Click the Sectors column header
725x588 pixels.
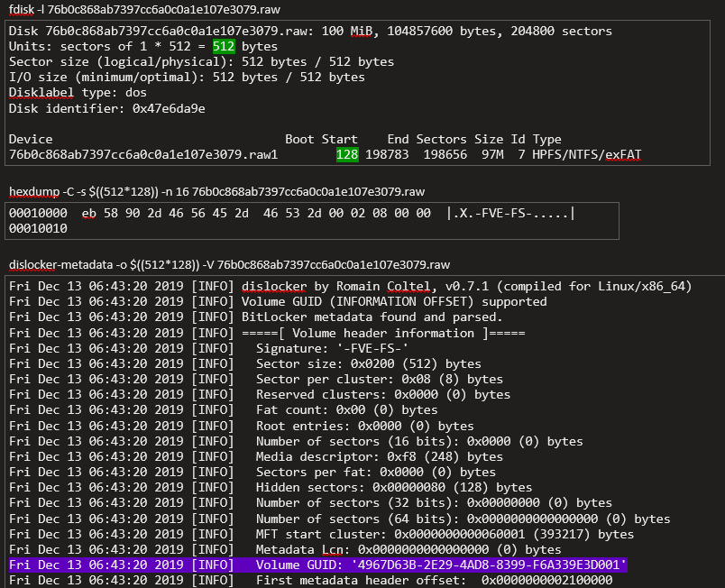coord(441,140)
